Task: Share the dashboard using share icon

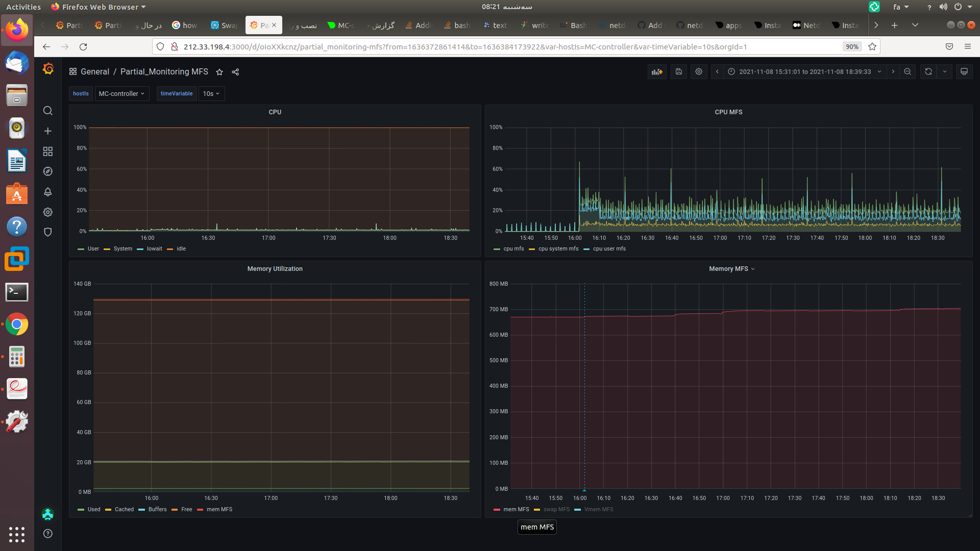Action: pyautogui.click(x=235, y=72)
